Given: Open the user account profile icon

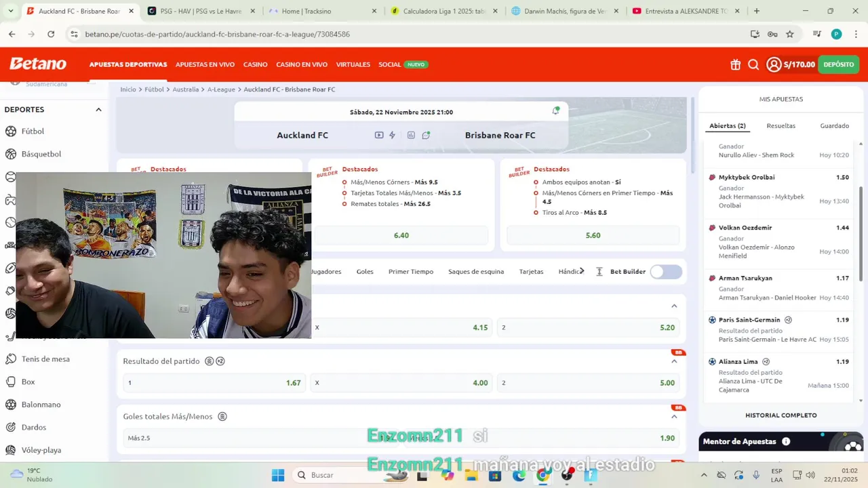Looking at the screenshot, I should point(774,64).
